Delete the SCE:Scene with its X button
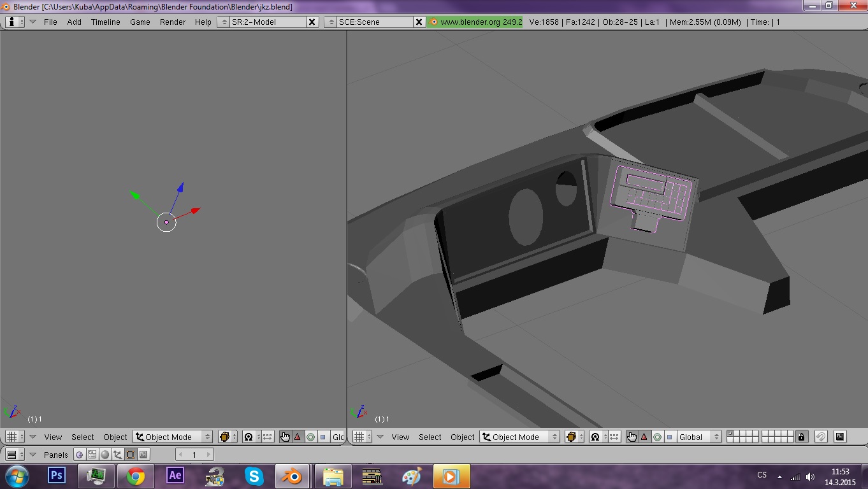This screenshot has height=489, width=868. 419,22
